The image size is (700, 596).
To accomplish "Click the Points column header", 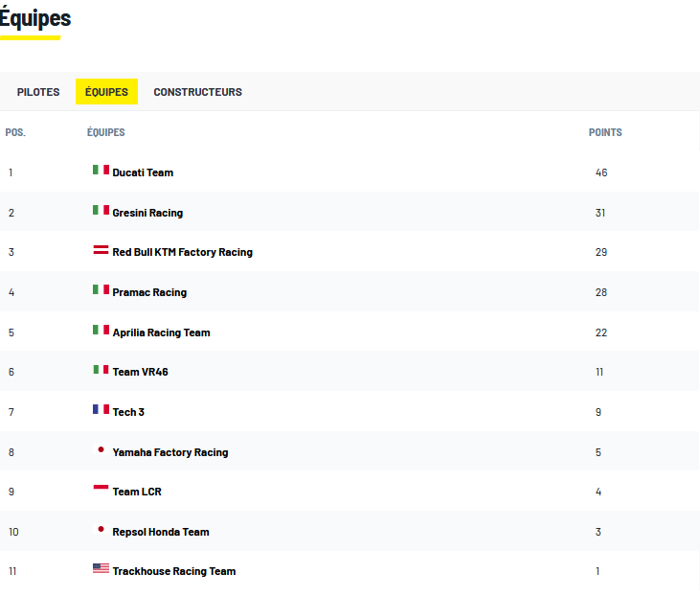I will point(605,132).
